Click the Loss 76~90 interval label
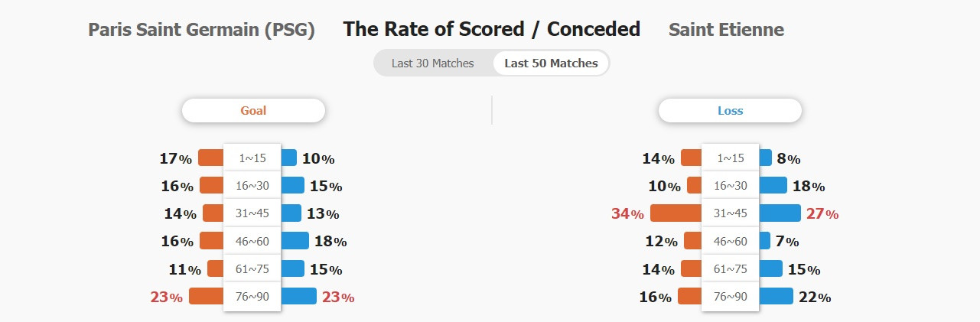This screenshot has width=980, height=322. click(x=731, y=296)
